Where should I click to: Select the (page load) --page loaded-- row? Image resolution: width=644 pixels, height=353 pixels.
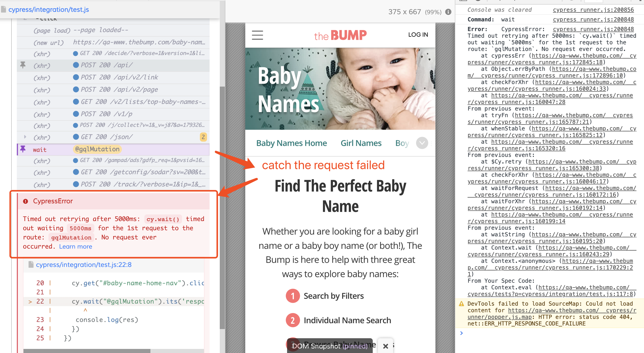pyautogui.click(x=113, y=30)
